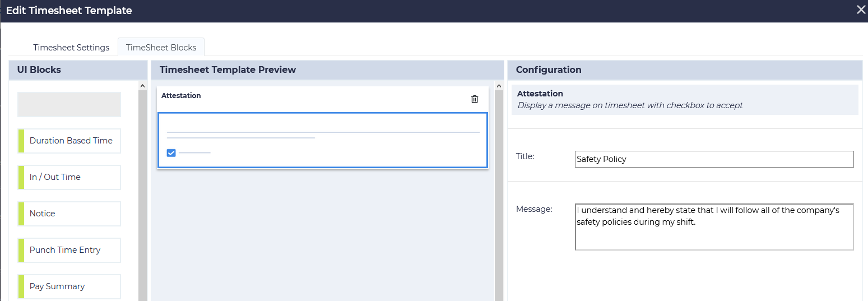
Task: Switch to the Timesheet Settings tab
Action: point(71,48)
